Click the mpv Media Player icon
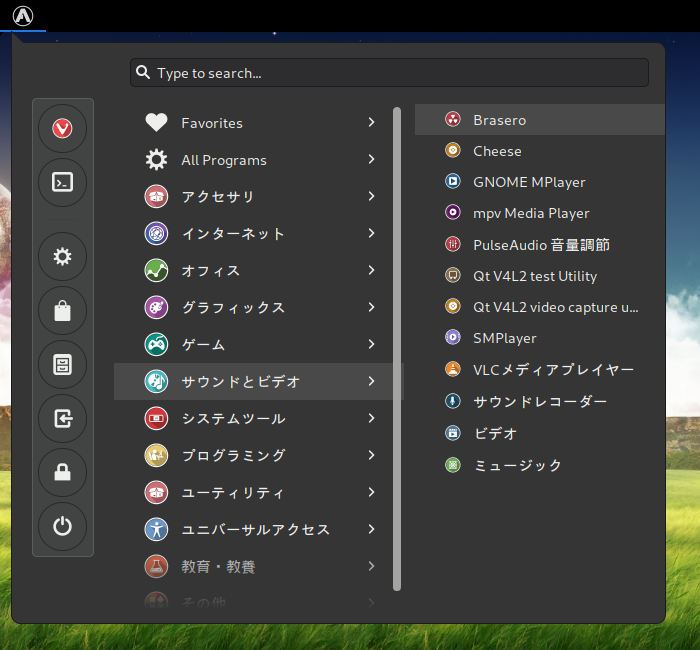This screenshot has height=650, width=700. [x=453, y=212]
